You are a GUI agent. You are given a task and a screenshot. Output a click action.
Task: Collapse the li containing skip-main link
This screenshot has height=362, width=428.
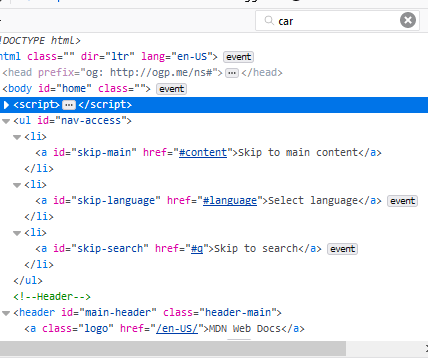click(17, 137)
